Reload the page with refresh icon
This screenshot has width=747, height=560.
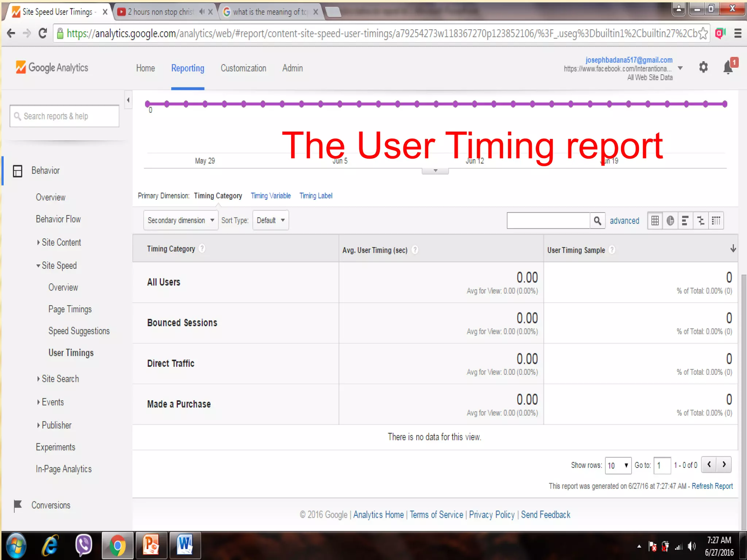pos(43,34)
